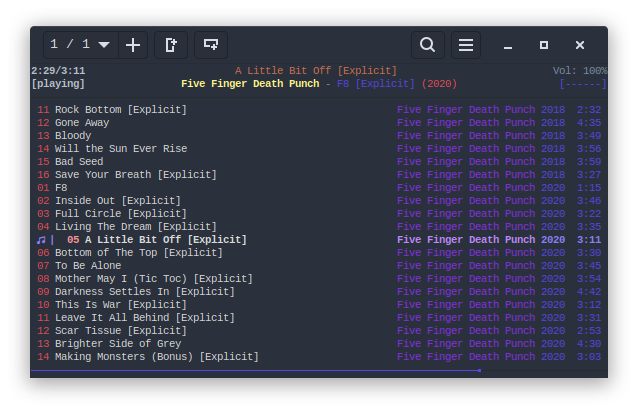Click Five Finger Death Punch in the header

tap(250, 84)
